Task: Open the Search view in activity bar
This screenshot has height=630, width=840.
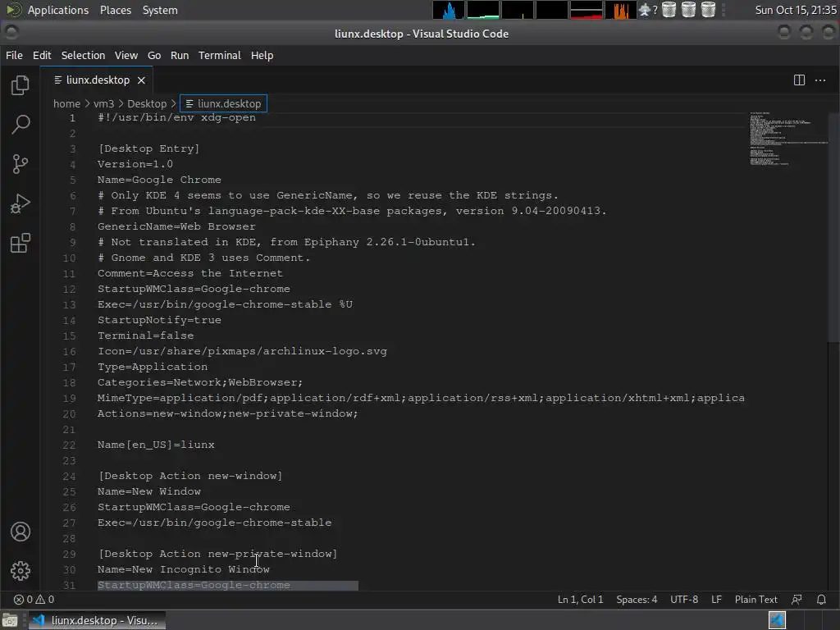Action: click(x=21, y=125)
